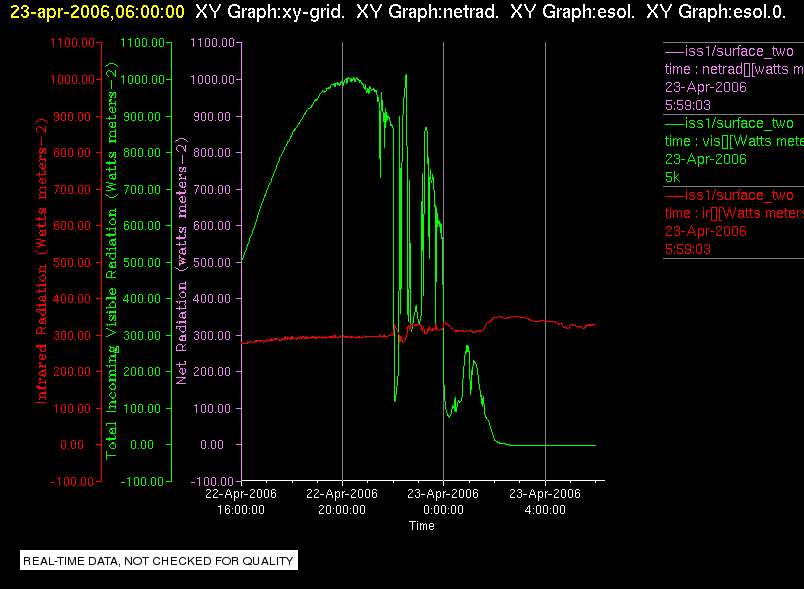
Task: Click the red 5:59:03 legend time
Action: [x=688, y=249]
